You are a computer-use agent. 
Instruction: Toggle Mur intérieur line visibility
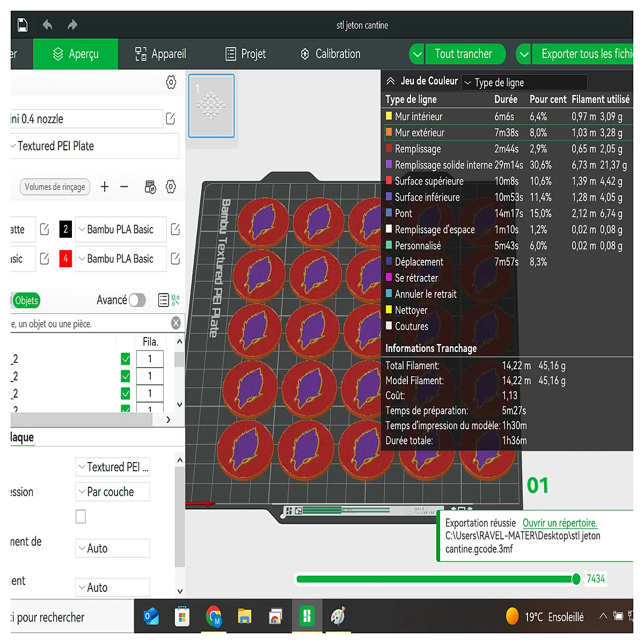click(x=389, y=115)
